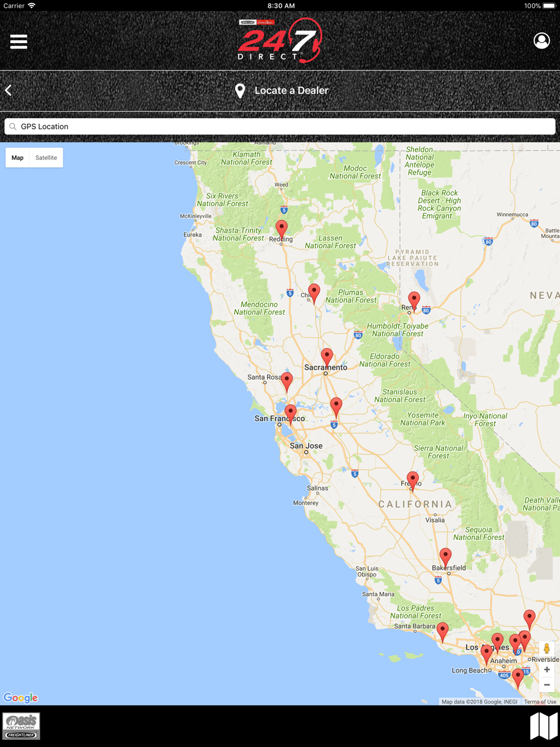
Task: Tap the 24/7 Direct logo
Action: pos(280,40)
